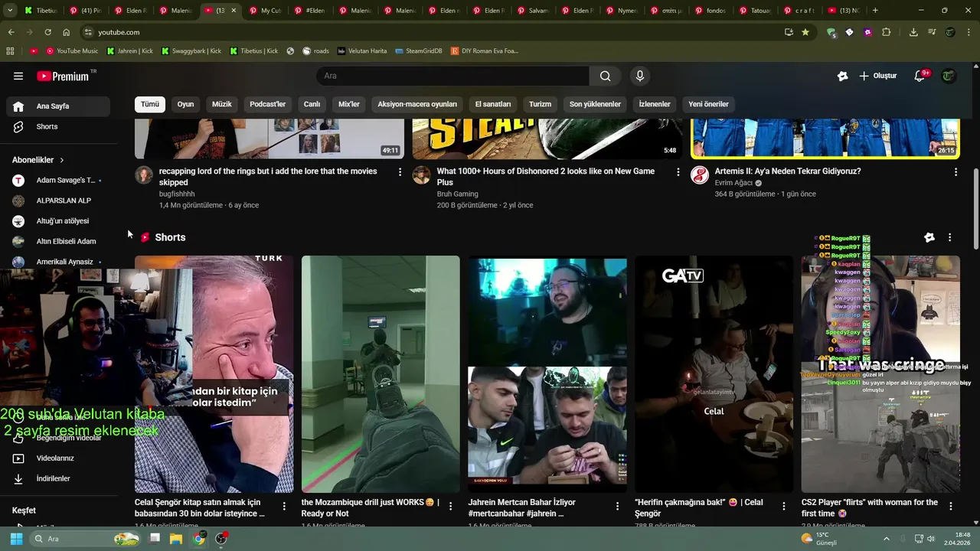Select the Canlı filter chip
Screen dimensions: 980x551
(312, 104)
